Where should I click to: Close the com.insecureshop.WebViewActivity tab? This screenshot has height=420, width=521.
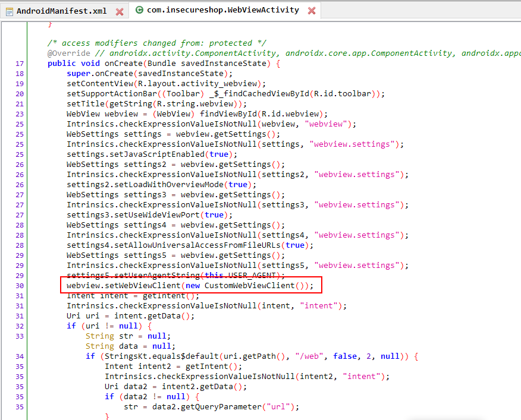(312, 11)
